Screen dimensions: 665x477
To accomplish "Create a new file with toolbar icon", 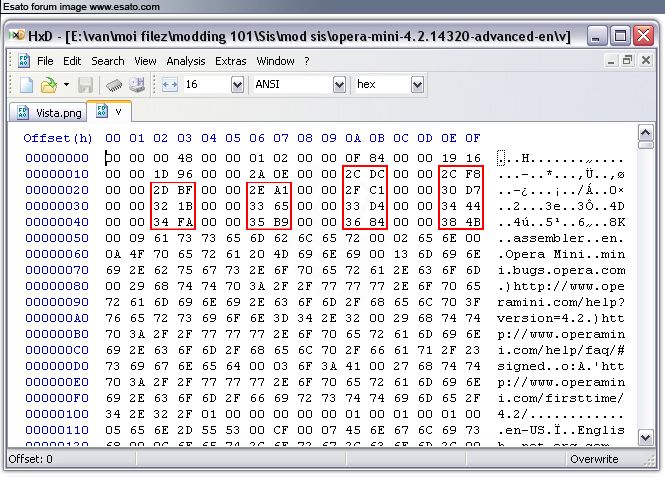I will tap(26, 85).
